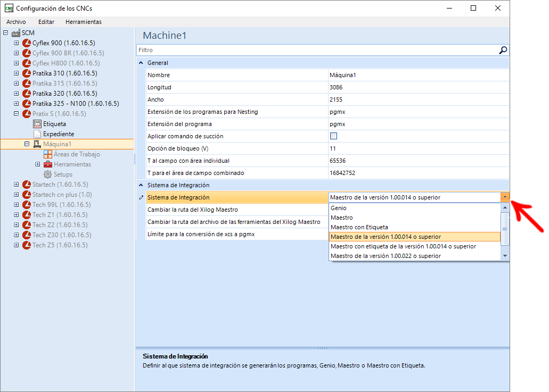Expand the Cyflex 900 (1.60.16.5) node
This screenshot has height=392, width=549.
click(16, 43)
